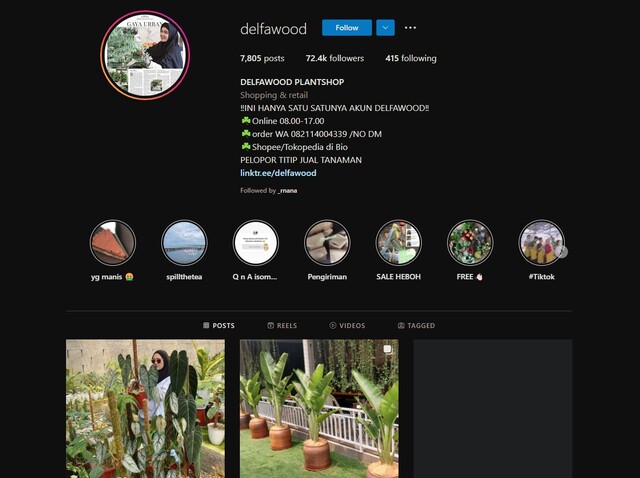Open the delfawood profile picture story
640x478 pixels.
tap(145, 55)
